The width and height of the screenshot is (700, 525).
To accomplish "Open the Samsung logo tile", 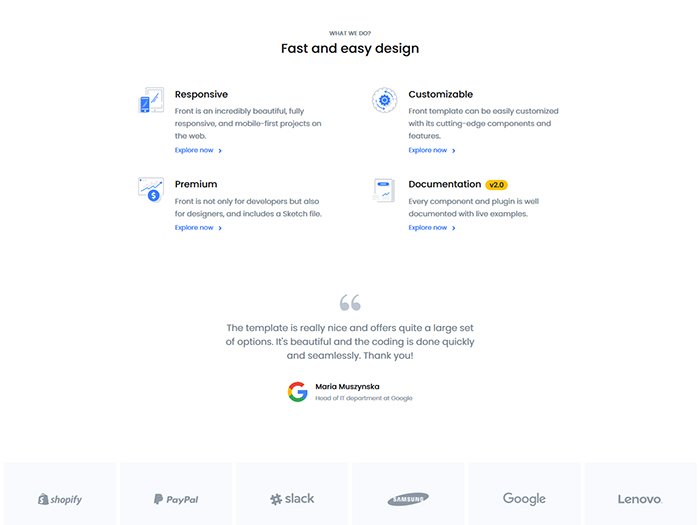I will [408, 498].
